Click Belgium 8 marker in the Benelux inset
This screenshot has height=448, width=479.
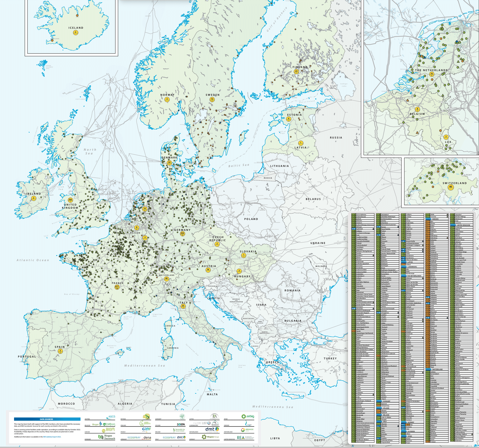(x=417, y=109)
